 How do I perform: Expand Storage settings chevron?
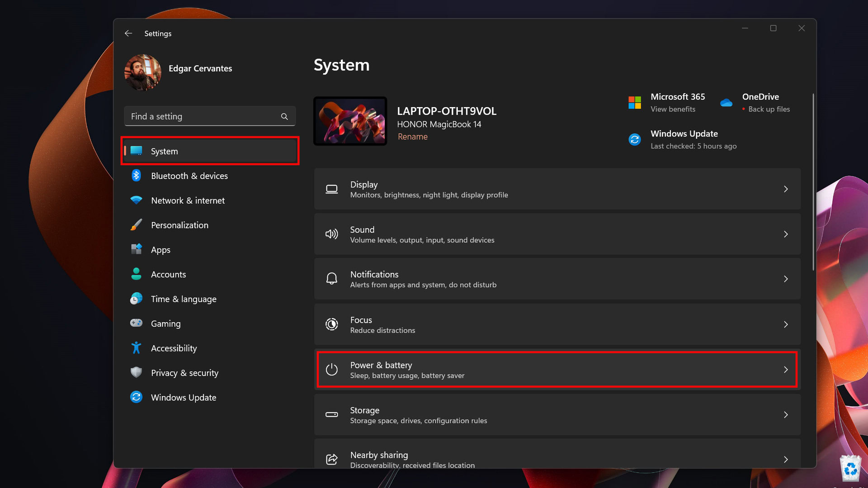[x=786, y=415]
